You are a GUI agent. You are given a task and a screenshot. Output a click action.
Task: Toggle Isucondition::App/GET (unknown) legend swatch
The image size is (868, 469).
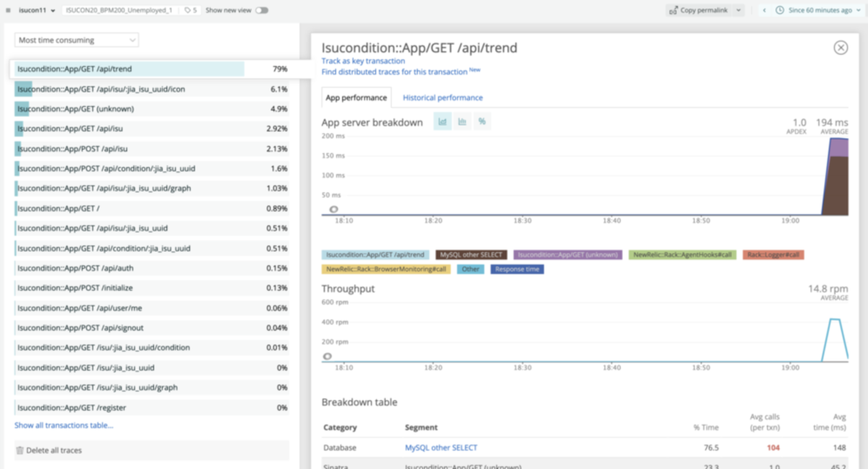568,255
